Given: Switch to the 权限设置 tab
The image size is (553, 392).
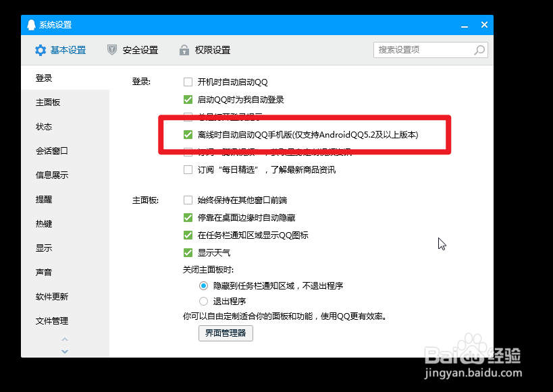Looking at the screenshot, I should pyautogui.click(x=205, y=50).
